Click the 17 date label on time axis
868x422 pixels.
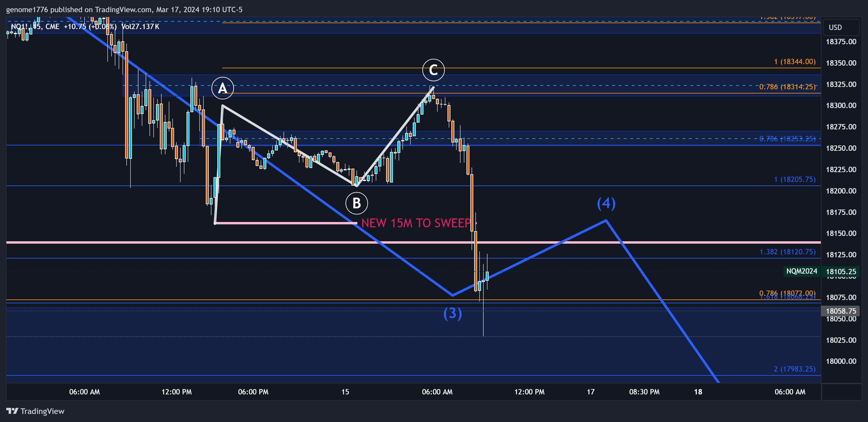[x=590, y=392]
